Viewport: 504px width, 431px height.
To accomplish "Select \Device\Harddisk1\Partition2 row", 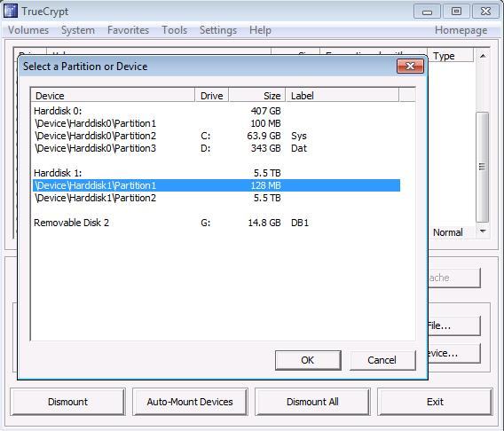I will [x=217, y=198].
